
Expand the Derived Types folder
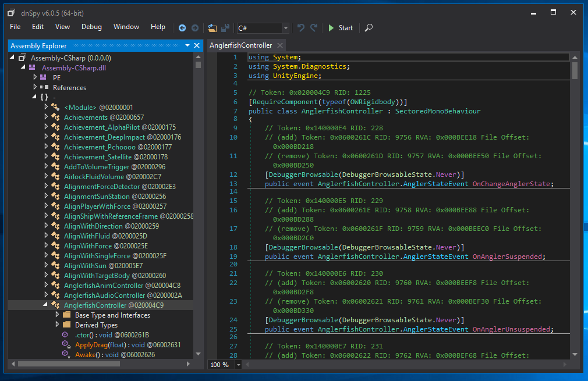[x=57, y=325]
